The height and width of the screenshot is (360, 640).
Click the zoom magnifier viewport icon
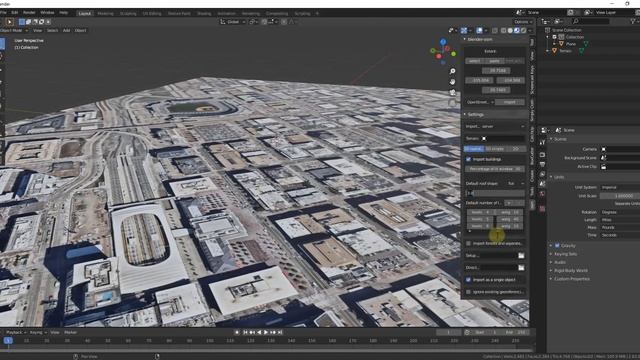pos(452,71)
